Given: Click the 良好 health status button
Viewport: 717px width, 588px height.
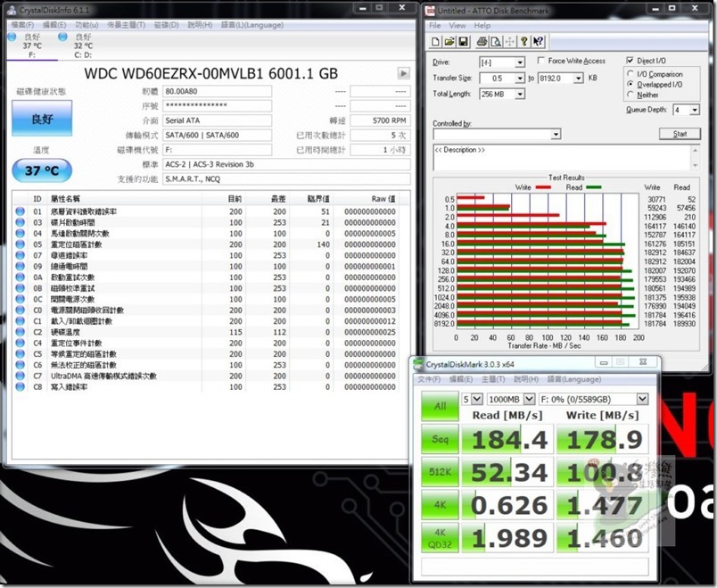Looking at the screenshot, I should click(x=42, y=119).
